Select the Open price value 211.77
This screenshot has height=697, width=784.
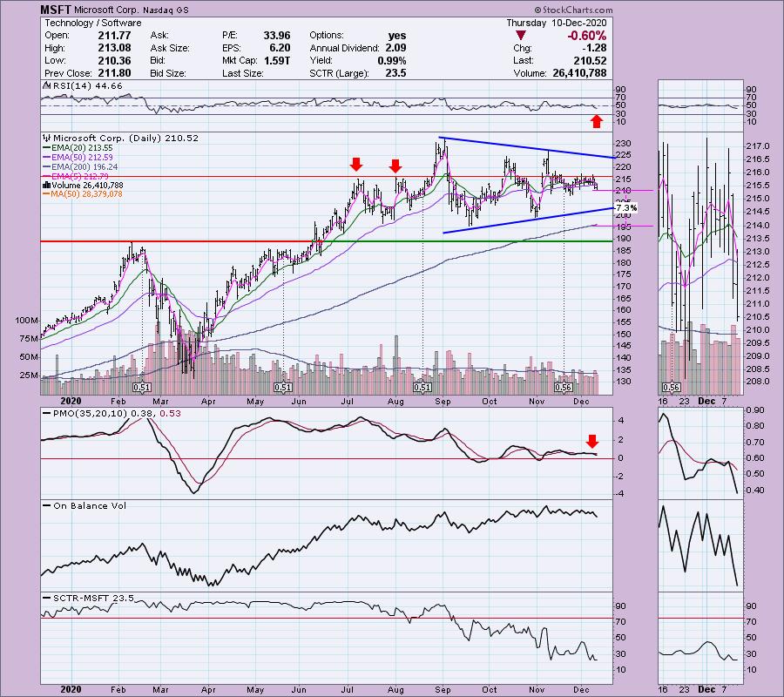click(114, 36)
